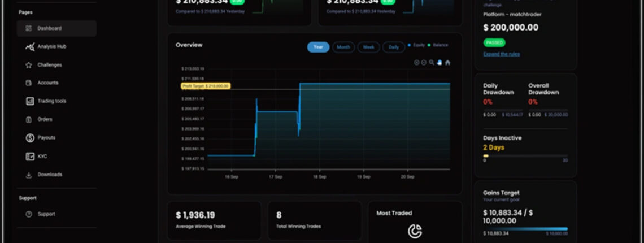
Task: Open the Dashboard page
Action: pyautogui.click(x=56, y=28)
